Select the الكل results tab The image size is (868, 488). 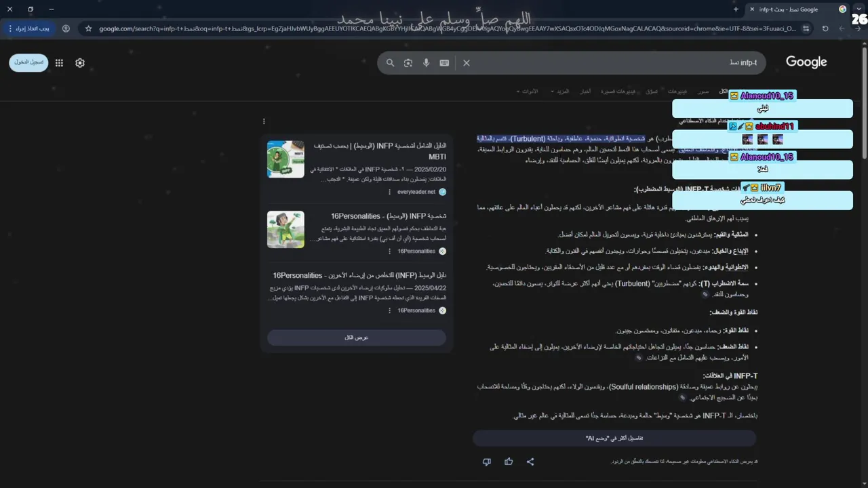click(724, 91)
